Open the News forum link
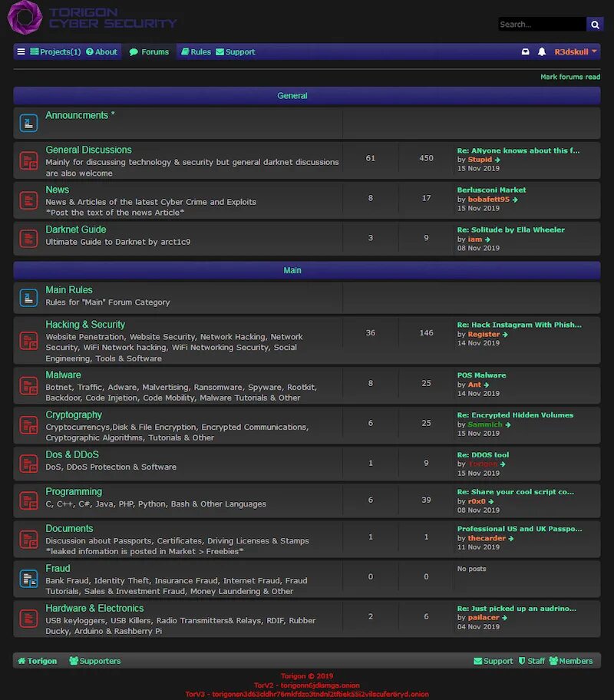This screenshot has width=614, height=700. [x=57, y=190]
